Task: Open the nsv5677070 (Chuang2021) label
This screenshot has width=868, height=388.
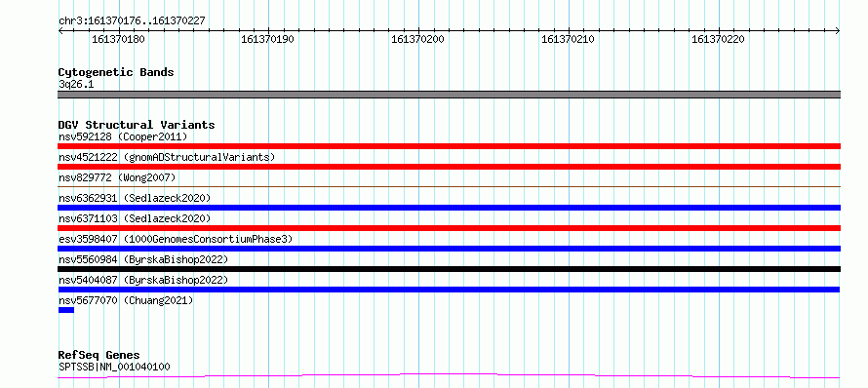Action: coord(126,300)
